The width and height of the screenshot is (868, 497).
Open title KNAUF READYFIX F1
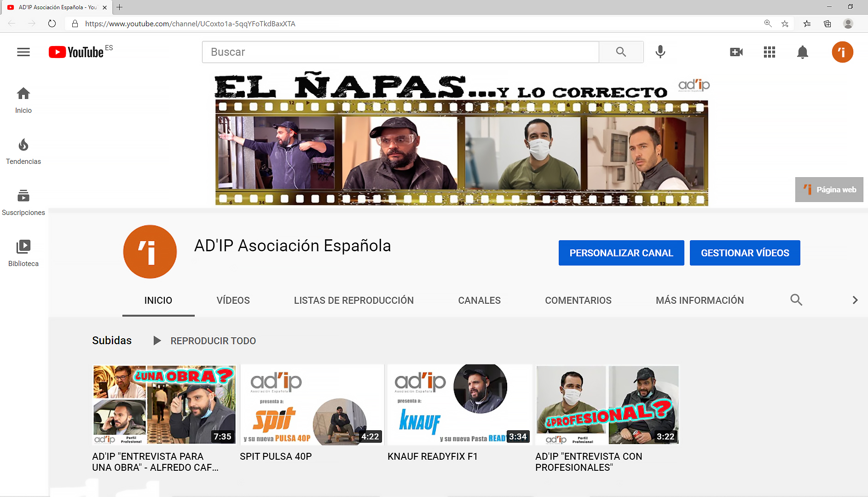coord(433,457)
